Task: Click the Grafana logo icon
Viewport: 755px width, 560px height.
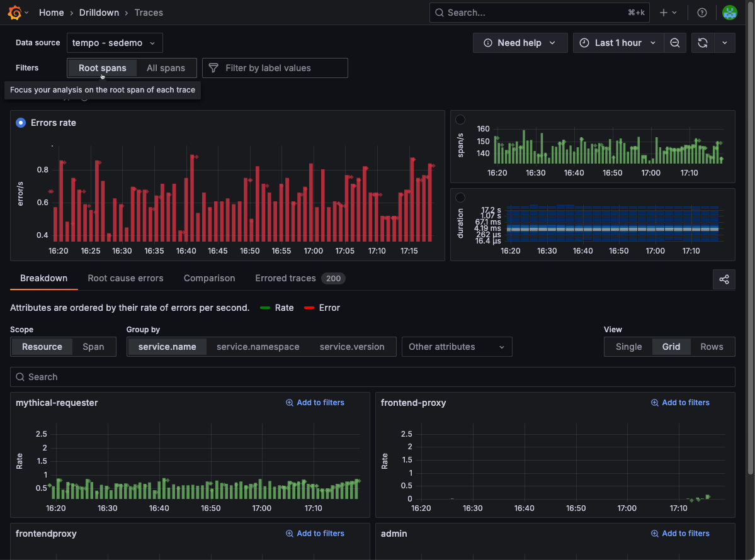Action: pos(14,13)
